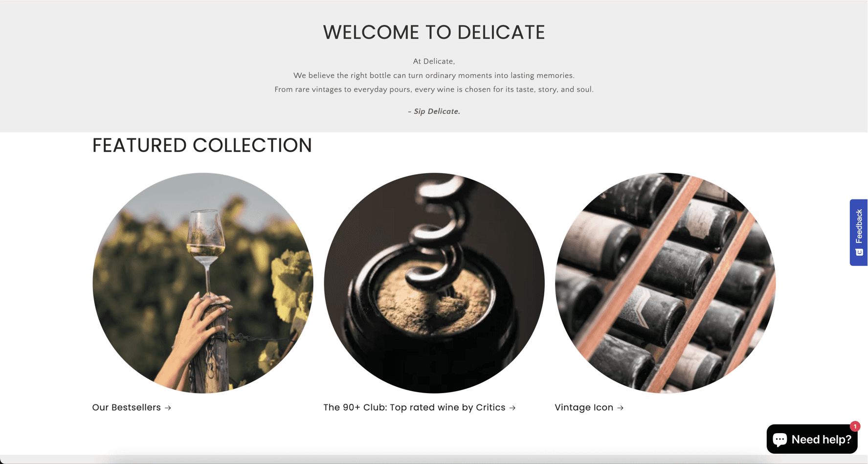Click the arrow after the 90+ Club link
This screenshot has height=464, width=868.
point(512,408)
